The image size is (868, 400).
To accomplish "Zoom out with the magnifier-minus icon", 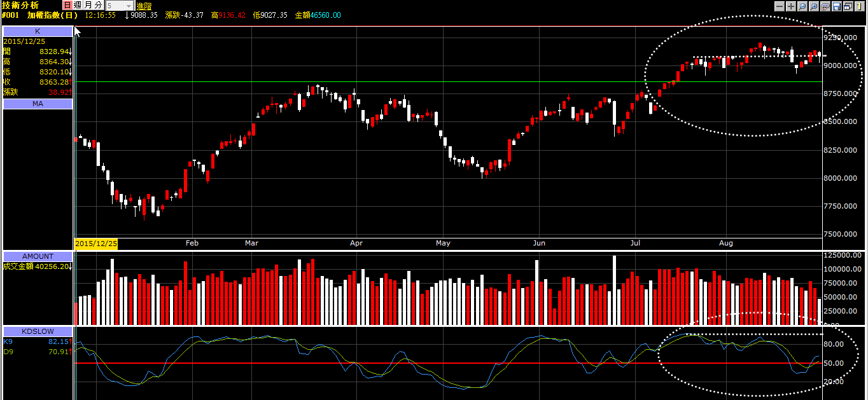I will click(802, 6).
